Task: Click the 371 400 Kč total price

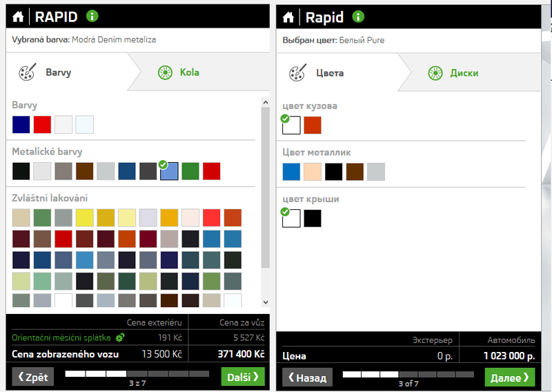Action: [241, 354]
